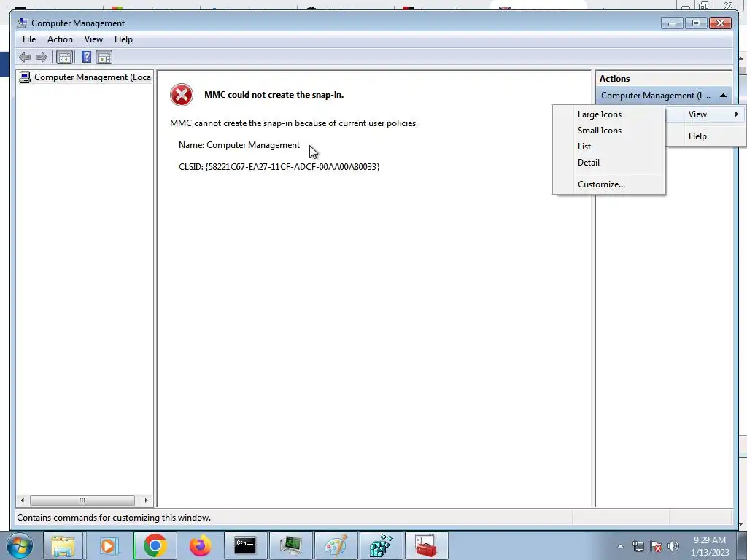Open Customize... from the View submenu

609,184
